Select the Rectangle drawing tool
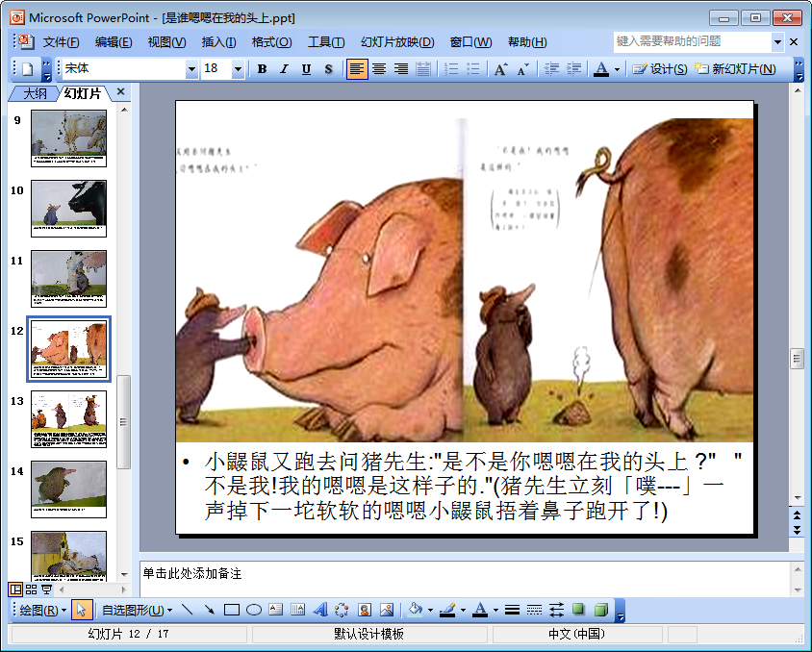 (x=232, y=610)
